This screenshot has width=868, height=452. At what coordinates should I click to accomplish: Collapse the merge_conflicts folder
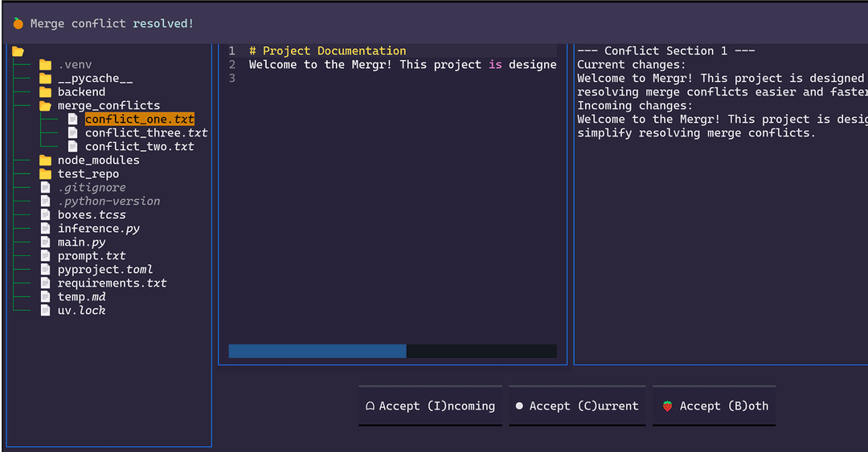pyautogui.click(x=108, y=106)
